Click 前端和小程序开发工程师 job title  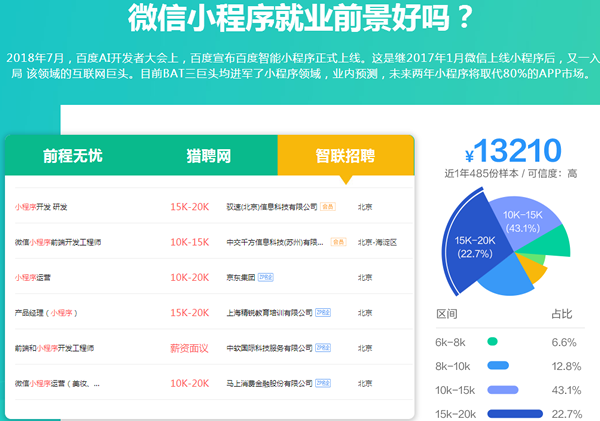point(55,348)
